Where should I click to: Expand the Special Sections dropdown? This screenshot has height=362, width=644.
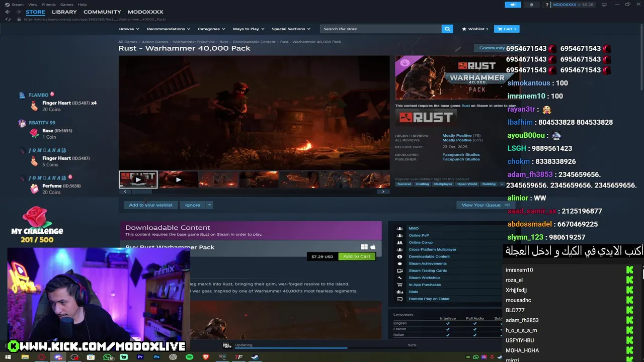[x=291, y=29]
